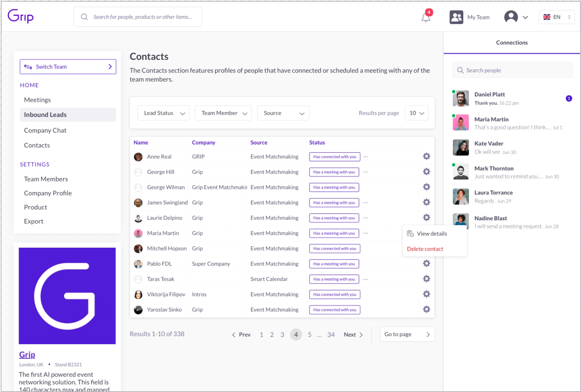Sort by Source column header

click(259, 142)
